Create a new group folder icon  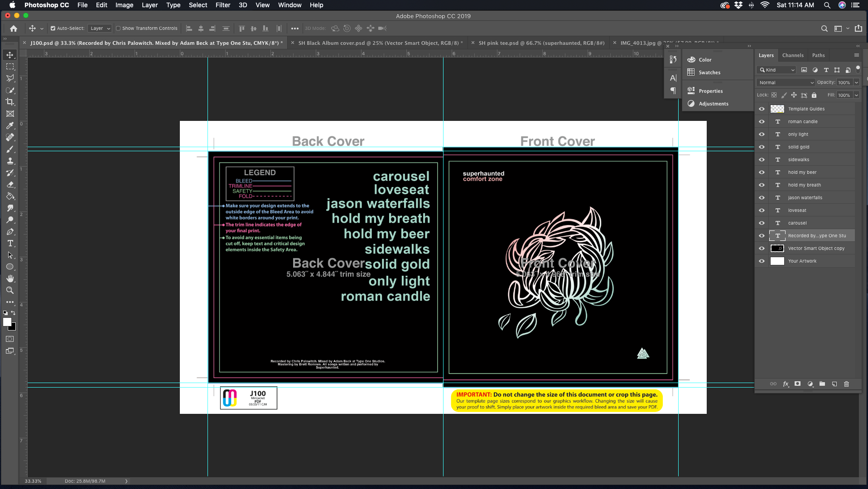click(822, 384)
